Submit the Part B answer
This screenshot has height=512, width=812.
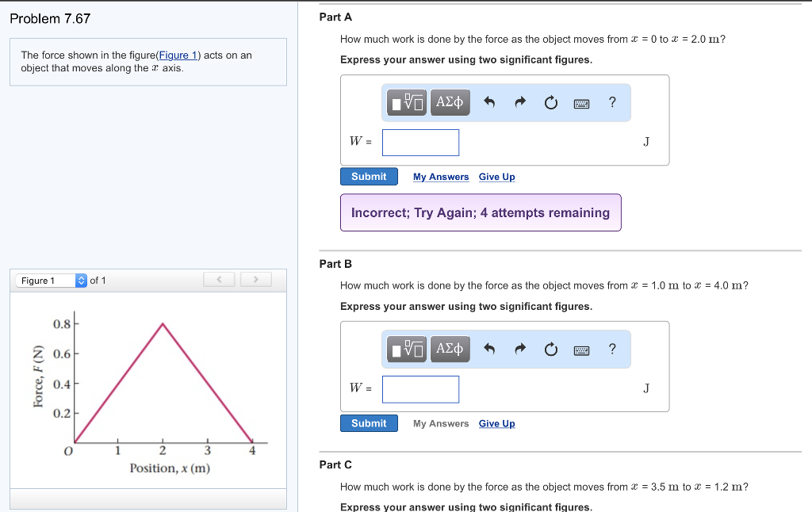pos(369,423)
